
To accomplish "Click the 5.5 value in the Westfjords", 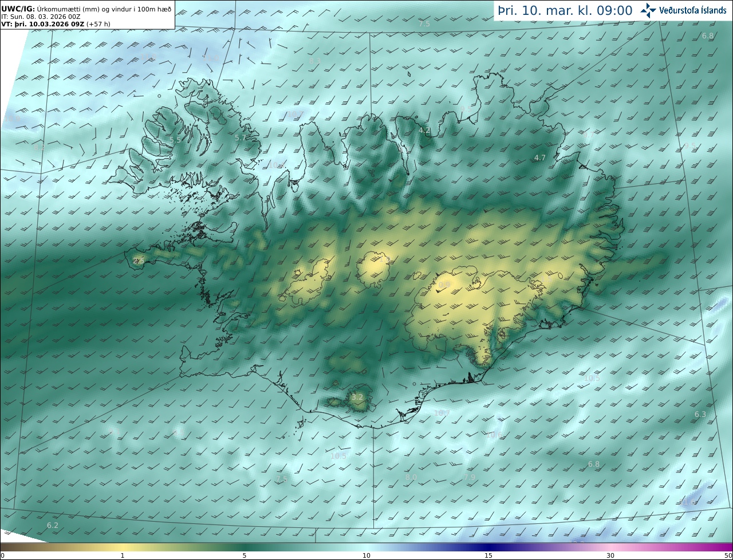I will pos(175,140).
